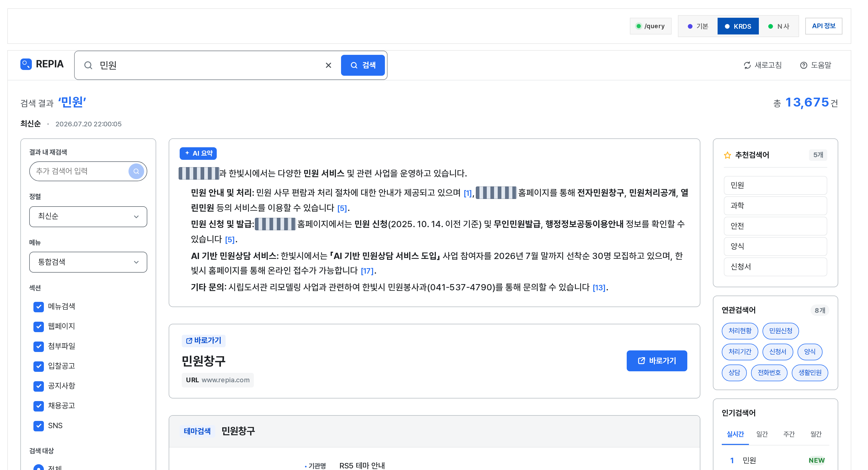Click citation link [13] in AI summary

[599, 288]
